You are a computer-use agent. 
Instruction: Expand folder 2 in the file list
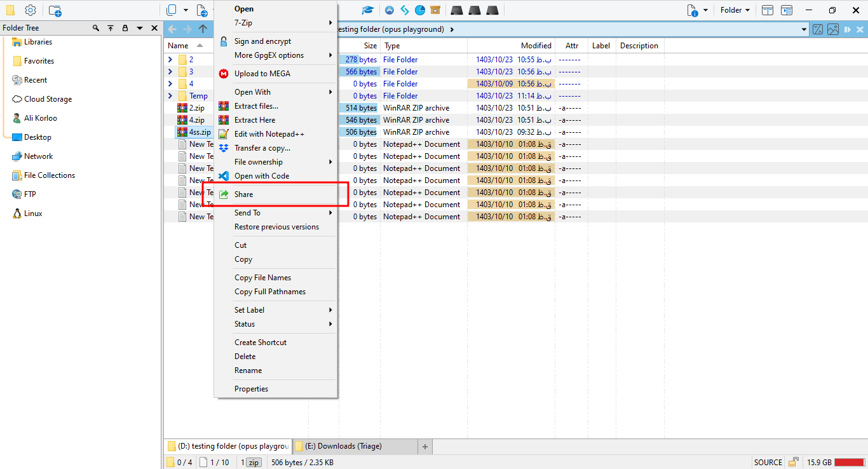pos(170,60)
